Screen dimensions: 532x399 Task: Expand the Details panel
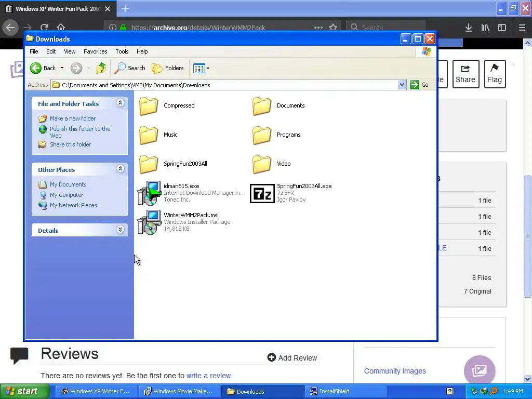coord(120,230)
